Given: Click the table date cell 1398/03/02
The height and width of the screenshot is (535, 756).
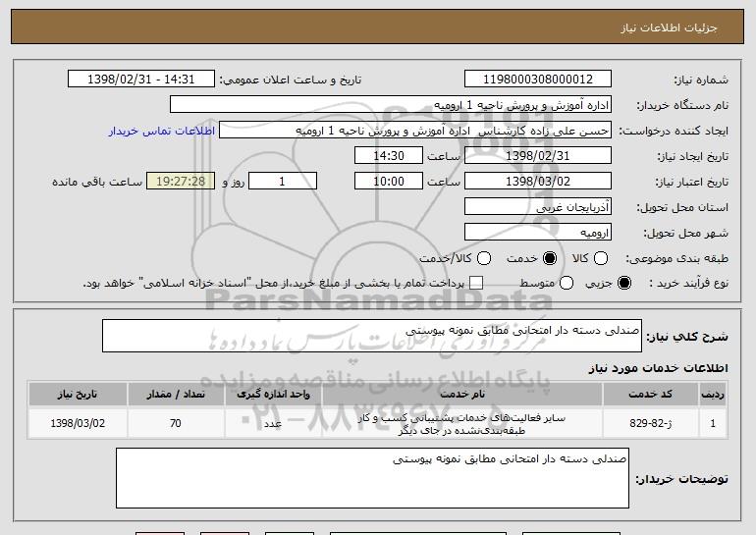Looking at the screenshot, I should pyautogui.click(x=78, y=424).
